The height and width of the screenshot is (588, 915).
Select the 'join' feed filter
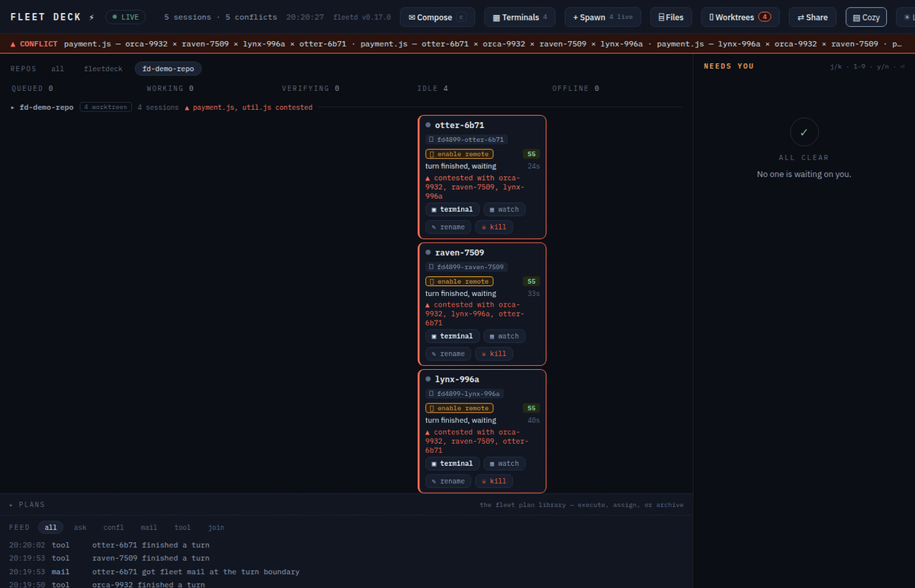[216, 528]
